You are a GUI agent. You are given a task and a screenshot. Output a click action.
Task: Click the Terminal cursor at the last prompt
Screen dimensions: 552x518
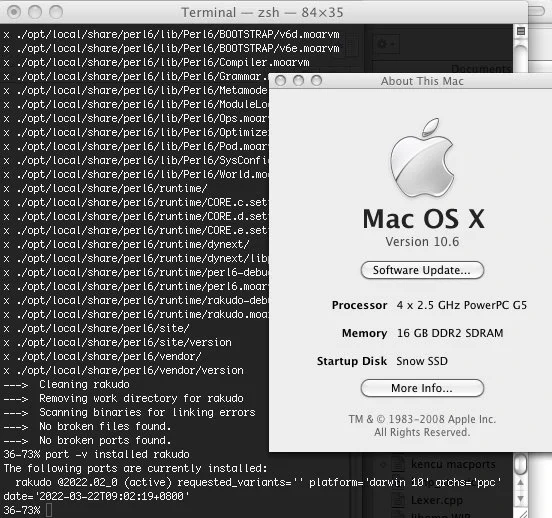coord(49,510)
